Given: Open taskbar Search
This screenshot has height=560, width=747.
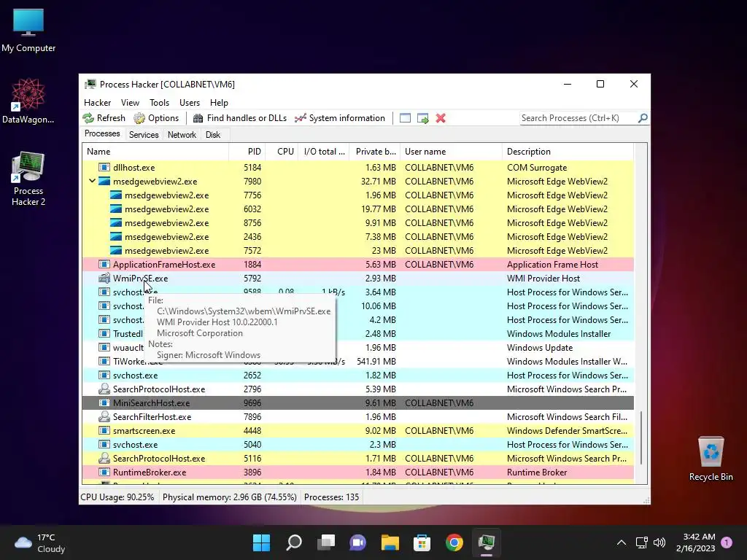Looking at the screenshot, I should tap(294, 542).
